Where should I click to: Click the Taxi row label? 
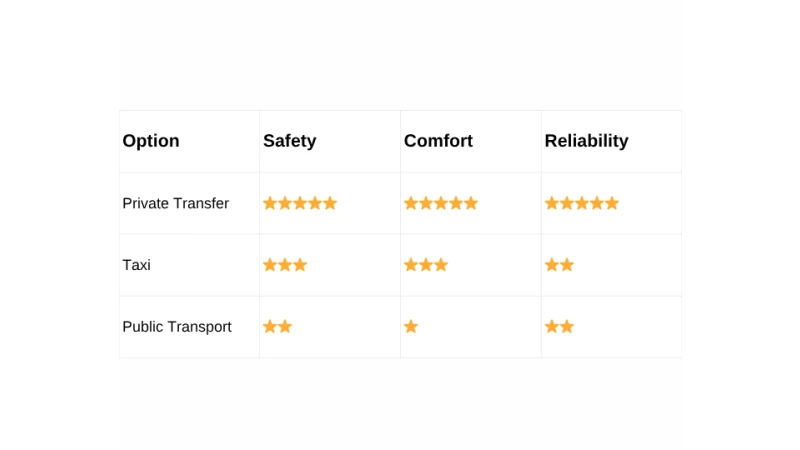point(137,265)
